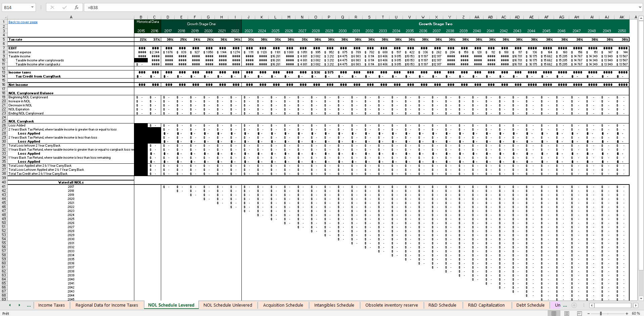Viewport: 644px width, 316px height.
Task: Zoom in with the plus button
Action: pyautogui.click(x=627, y=313)
